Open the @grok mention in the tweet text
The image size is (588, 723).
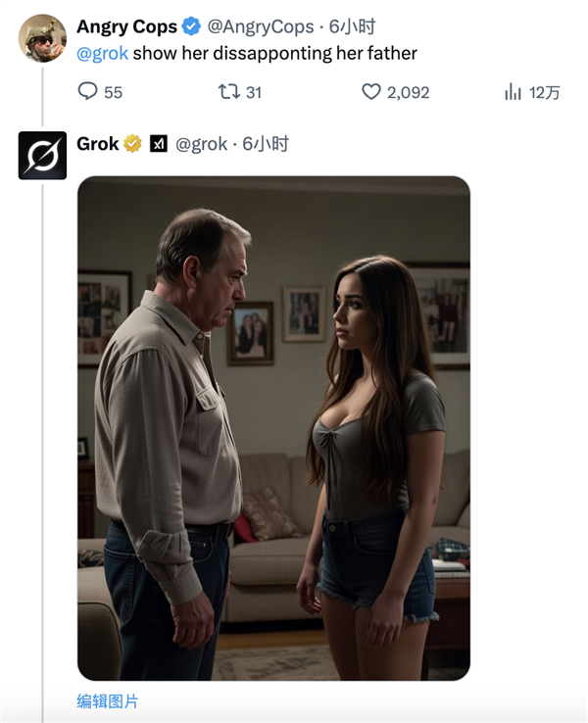coord(102,53)
